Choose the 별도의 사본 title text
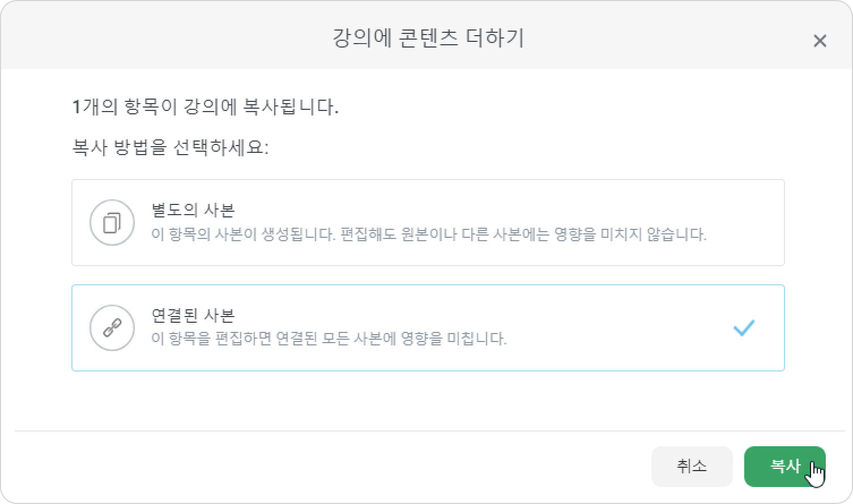Image resolution: width=853 pixels, height=504 pixels. tap(193, 210)
